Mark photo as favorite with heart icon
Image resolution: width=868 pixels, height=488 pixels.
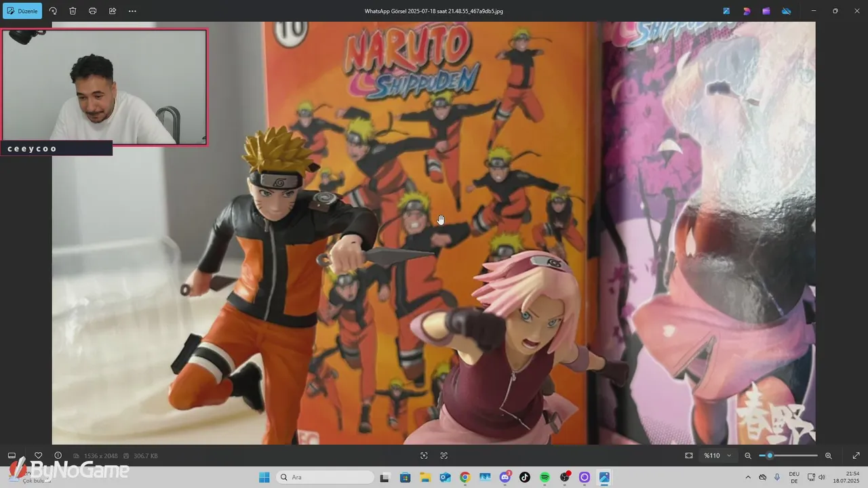[39, 455]
